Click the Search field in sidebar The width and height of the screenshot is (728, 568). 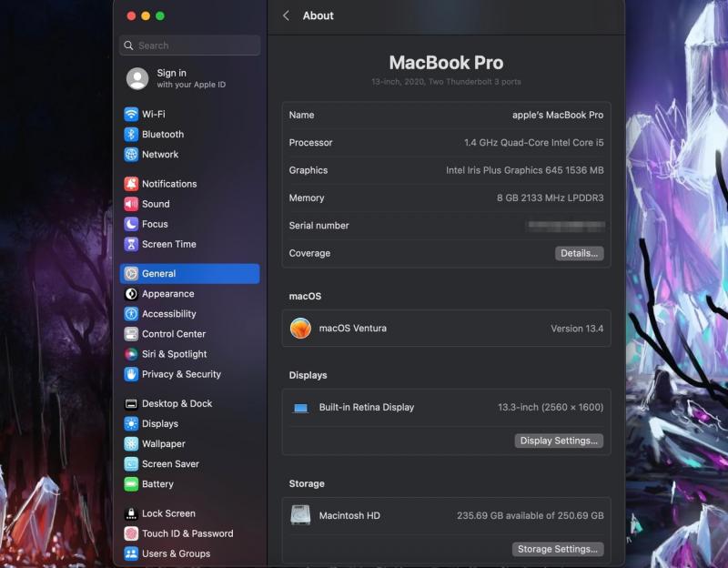(x=190, y=46)
